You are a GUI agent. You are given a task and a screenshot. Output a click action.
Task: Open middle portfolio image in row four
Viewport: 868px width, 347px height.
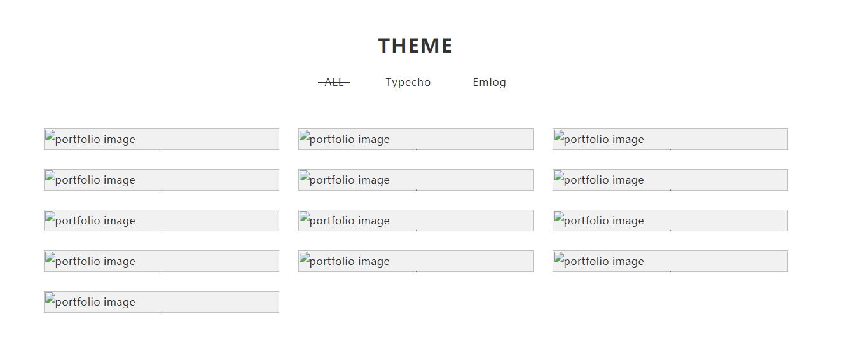(416, 261)
